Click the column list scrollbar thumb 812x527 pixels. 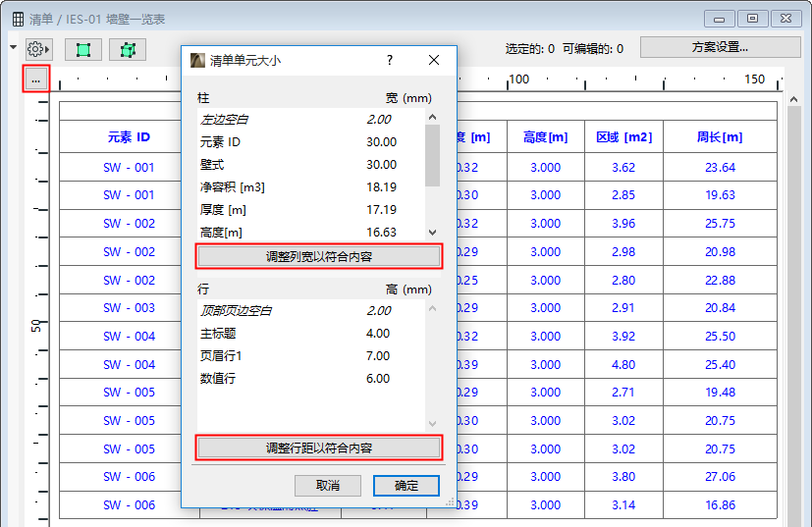click(x=433, y=155)
